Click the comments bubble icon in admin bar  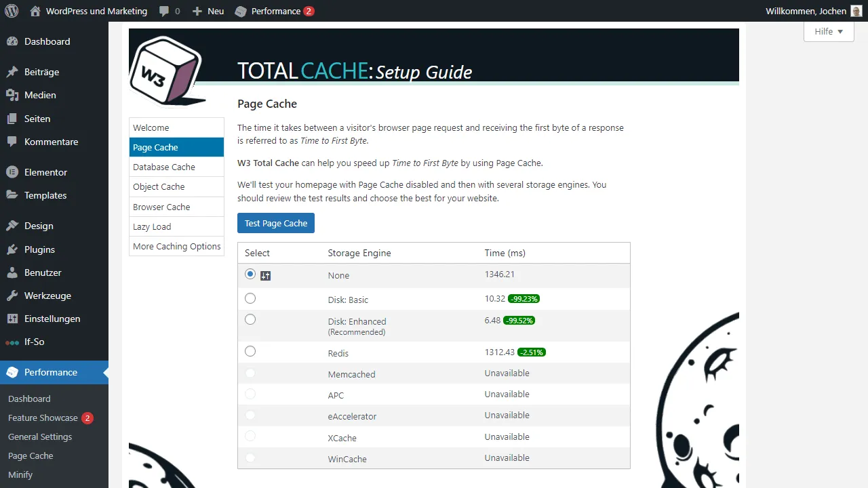(x=164, y=12)
